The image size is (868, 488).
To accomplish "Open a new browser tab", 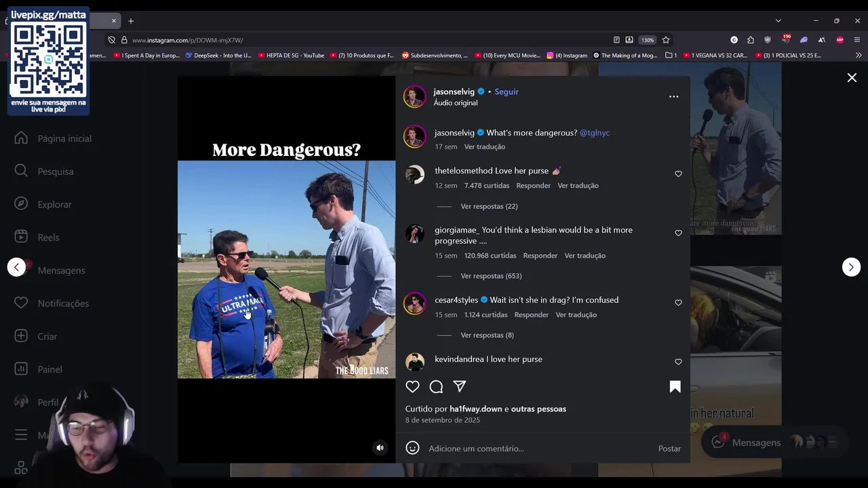I will tap(131, 21).
